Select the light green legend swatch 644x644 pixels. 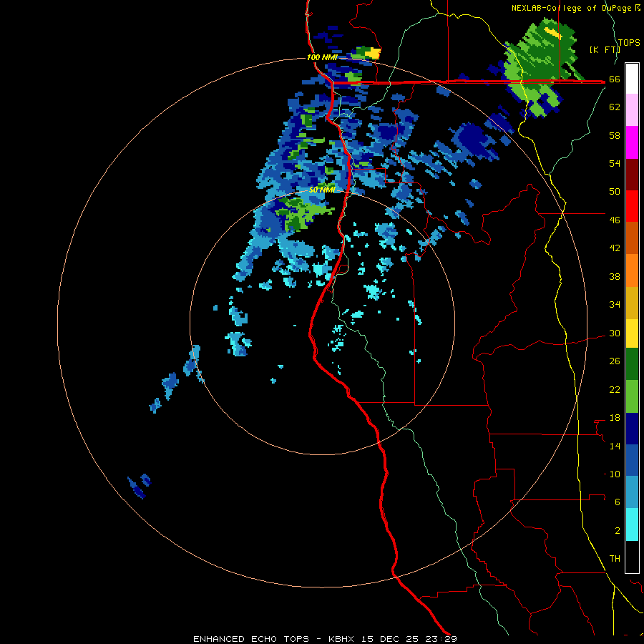pos(632,396)
